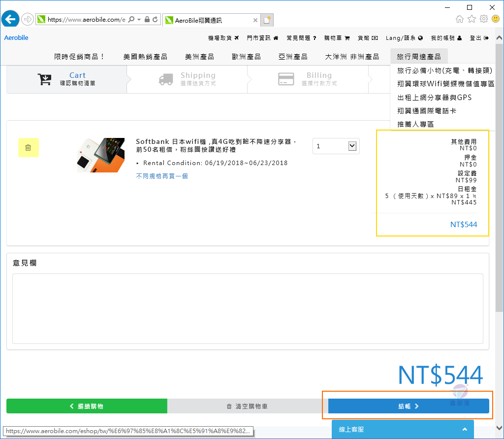Click the Shipping step tab

tap(187, 79)
